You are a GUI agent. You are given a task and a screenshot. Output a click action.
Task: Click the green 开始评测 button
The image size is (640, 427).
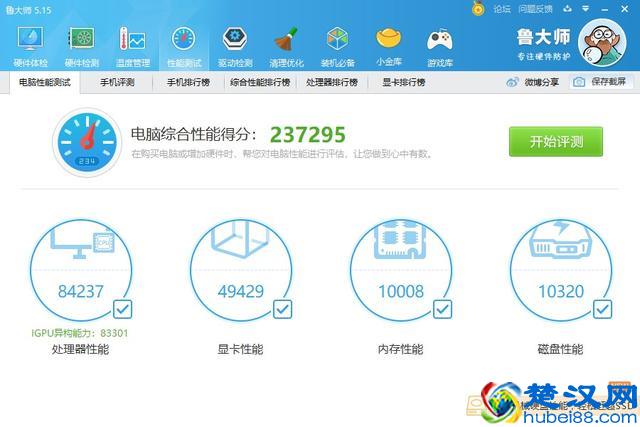556,142
